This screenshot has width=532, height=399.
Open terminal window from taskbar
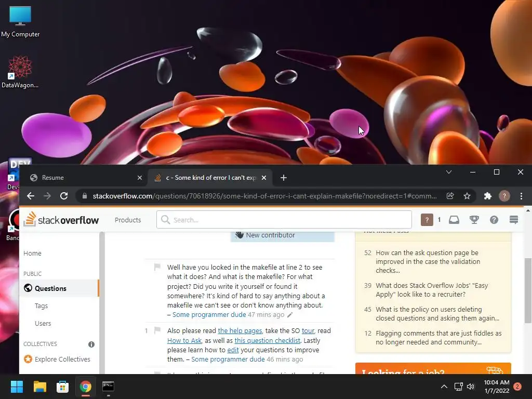coord(108,387)
